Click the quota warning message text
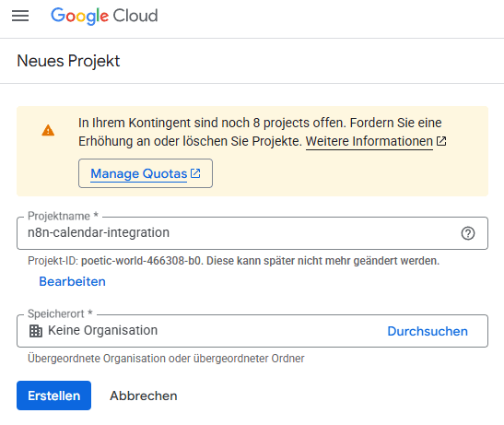Viewport: 504px width, 425px height. 260,132
